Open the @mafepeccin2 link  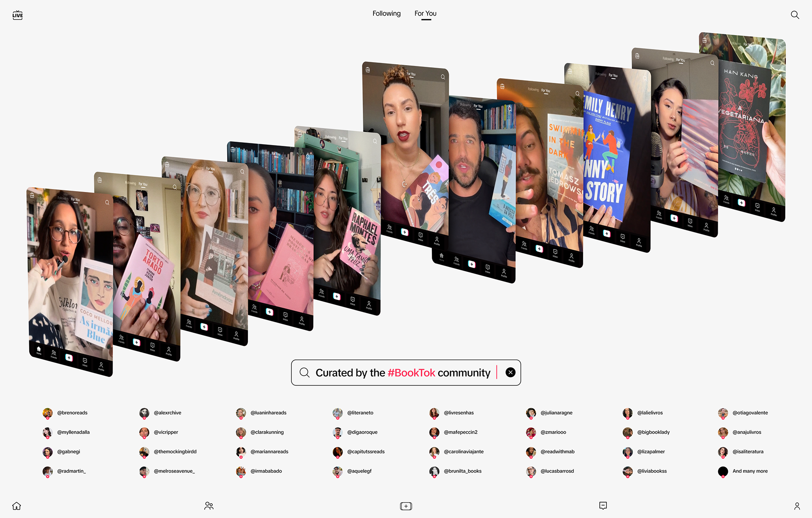tap(461, 432)
